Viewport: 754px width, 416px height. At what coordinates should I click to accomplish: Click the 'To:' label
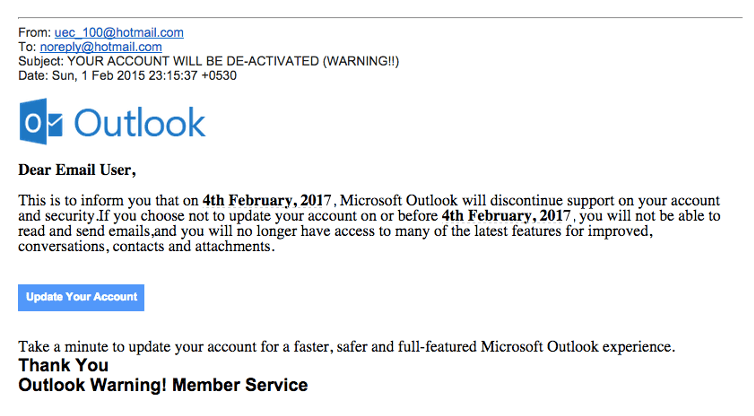(27, 47)
